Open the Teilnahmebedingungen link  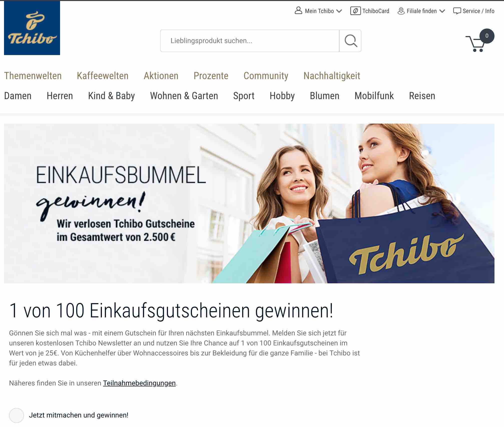139,383
